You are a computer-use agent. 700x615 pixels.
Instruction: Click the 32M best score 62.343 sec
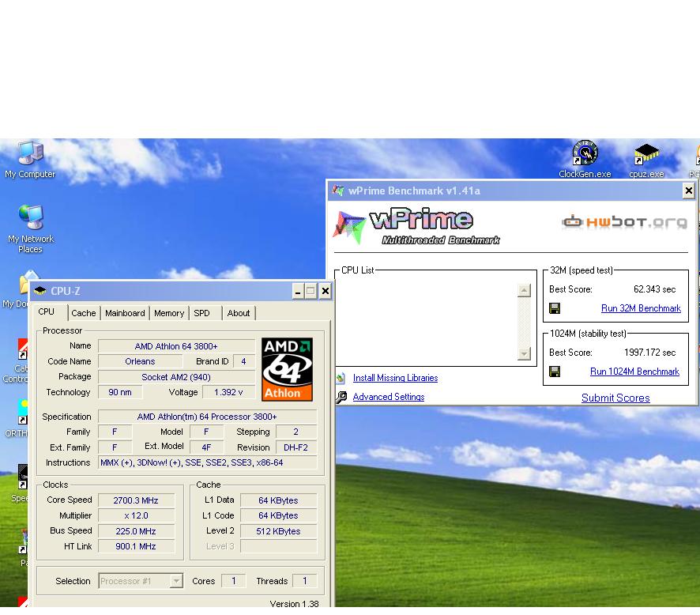click(x=654, y=289)
